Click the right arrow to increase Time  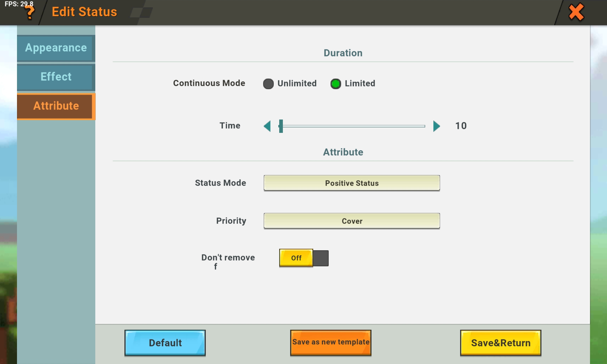(x=436, y=126)
